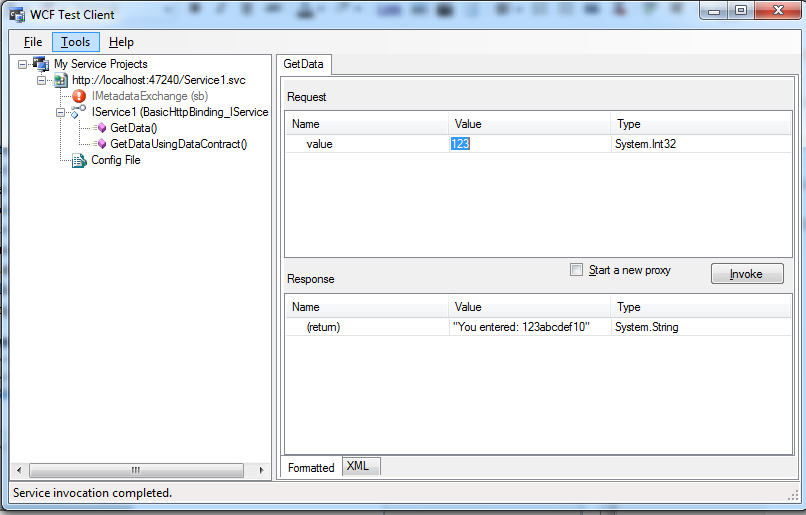This screenshot has height=515, width=806.
Task: Click the Config File document icon
Action: (79, 160)
